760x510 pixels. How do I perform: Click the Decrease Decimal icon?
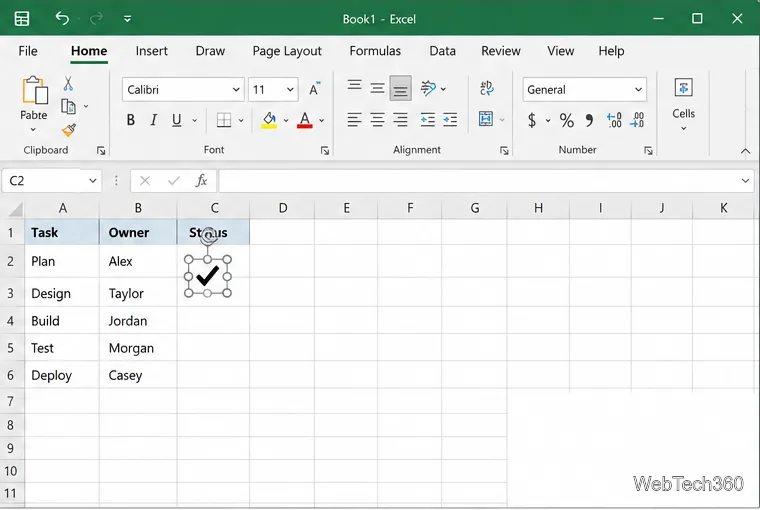coord(637,120)
